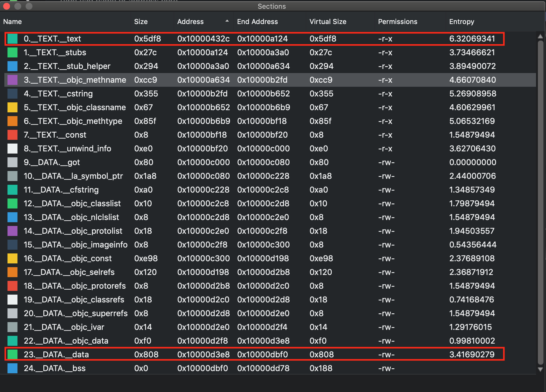This screenshot has width=546, height=392.
Task: Click the Virtual Size column header
Action: [328, 22]
